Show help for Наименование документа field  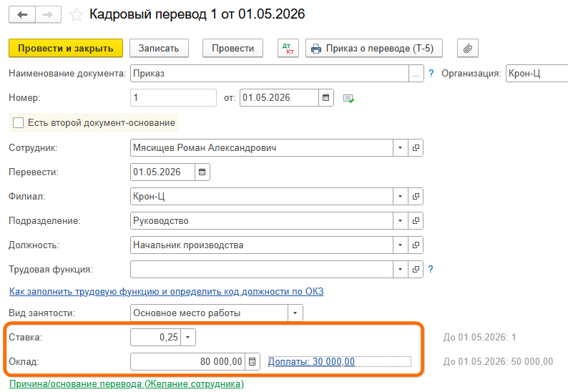[431, 73]
